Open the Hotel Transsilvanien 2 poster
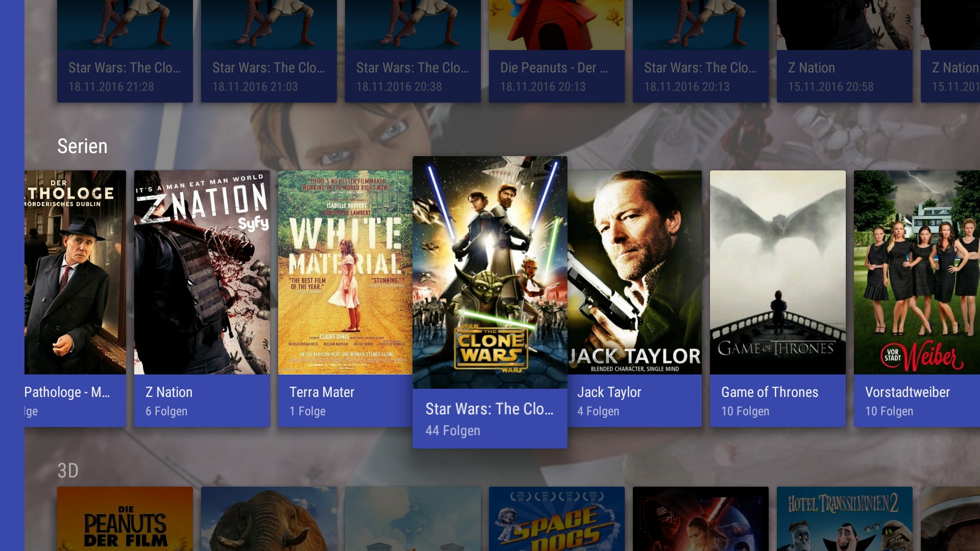 coord(844,519)
